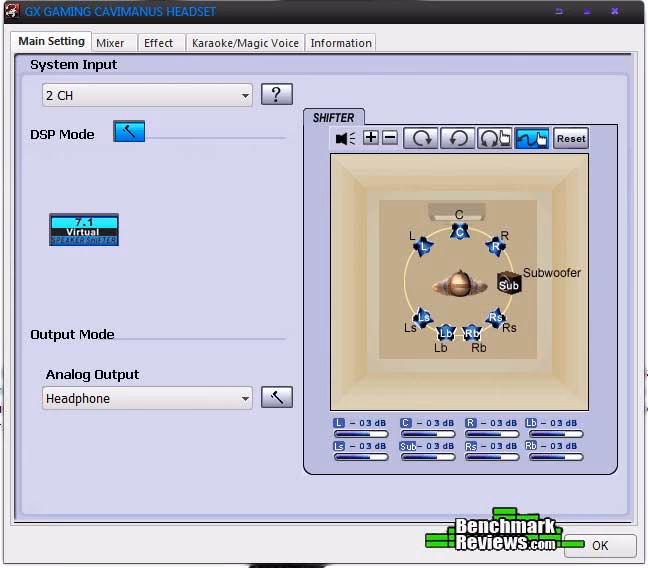Click the Sub channel level badge
648x568 pixels.
click(x=408, y=446)
